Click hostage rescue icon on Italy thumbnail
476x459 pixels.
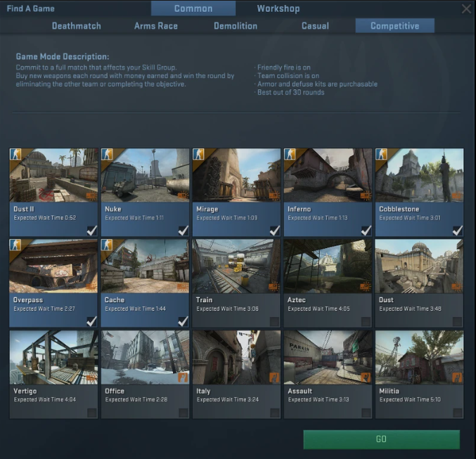(274, 377)
